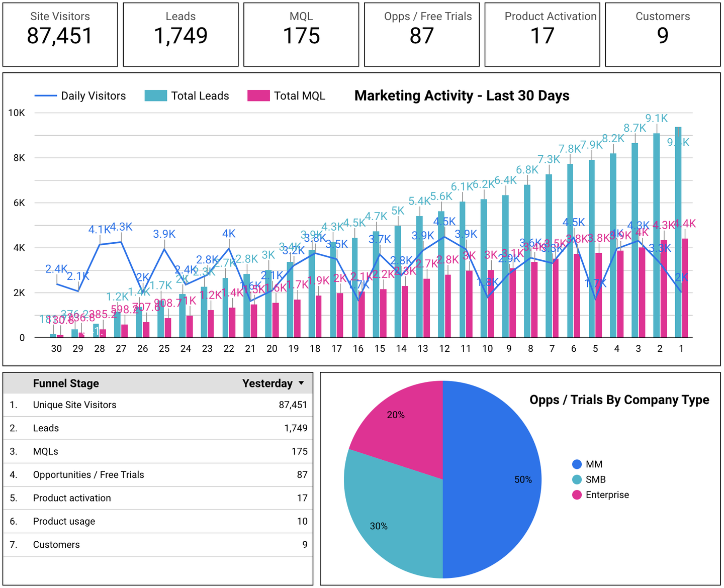The image size is (724, 588).
Task: Select the tallest teal bar for day 1
Action: pyautogui.click(x=677, y=226)
